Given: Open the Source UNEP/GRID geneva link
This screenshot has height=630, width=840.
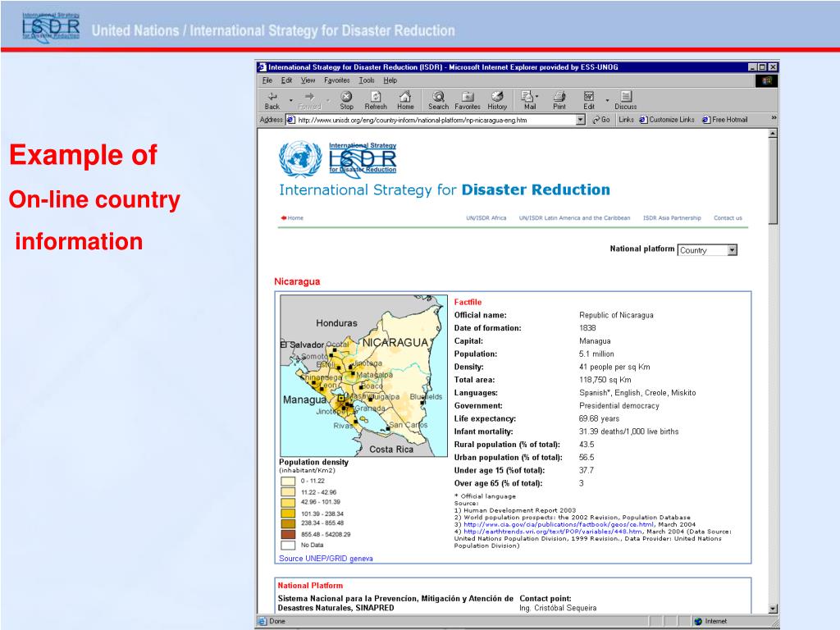Looking at the screenshot, I should (326, 558).
